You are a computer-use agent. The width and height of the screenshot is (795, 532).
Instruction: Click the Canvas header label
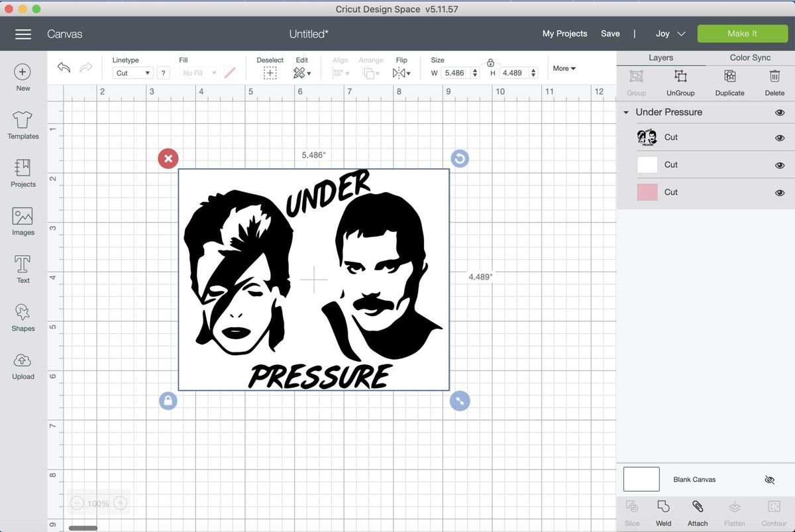coord(64,34)
